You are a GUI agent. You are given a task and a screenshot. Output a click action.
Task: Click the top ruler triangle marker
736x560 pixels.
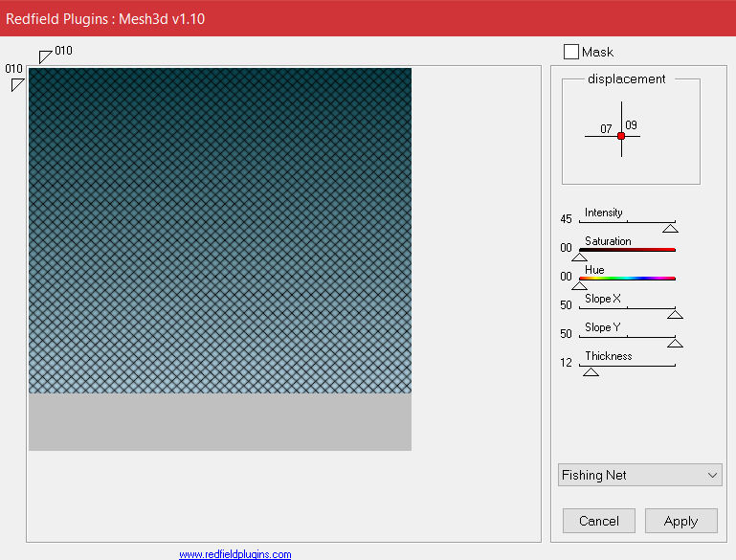click(x=44, y=56)
